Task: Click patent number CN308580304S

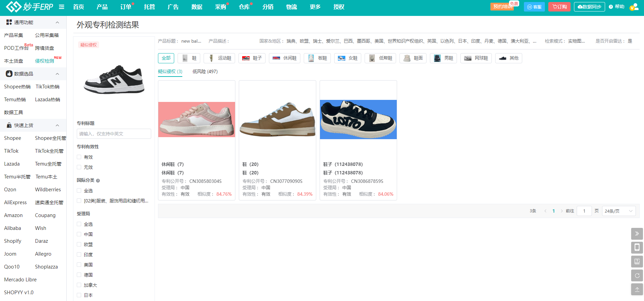Action: click(205, 181)
